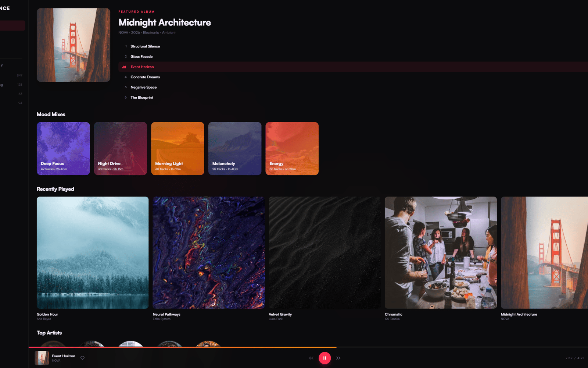Open the Deep Focus mood mix
This screenshot has width=588, height=368.
[63, 148]
